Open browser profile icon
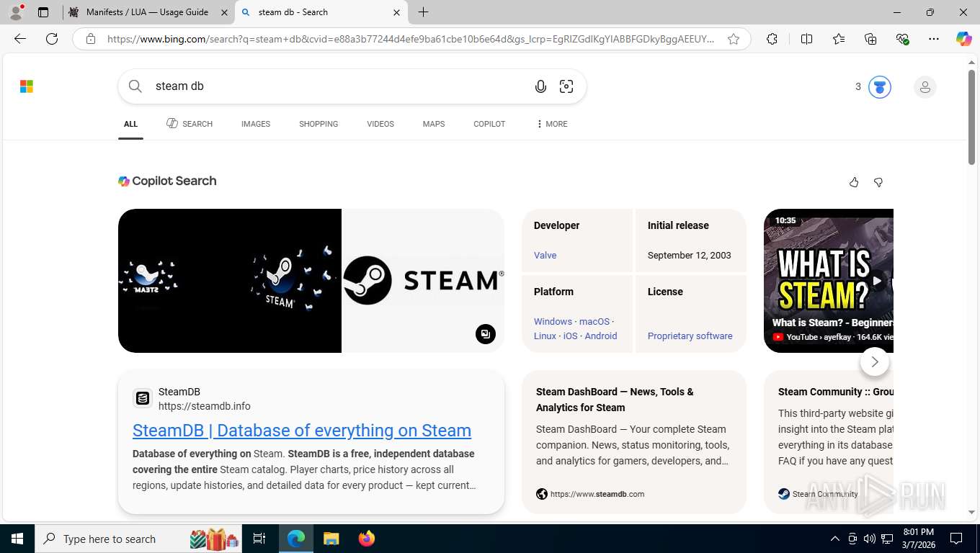This screenshot has height=553, width=980. [x=16, y=12]
